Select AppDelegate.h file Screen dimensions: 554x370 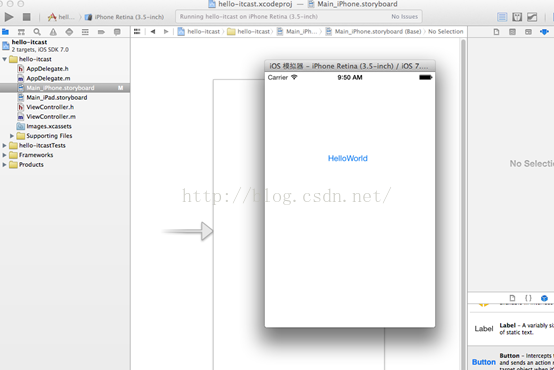47,69
